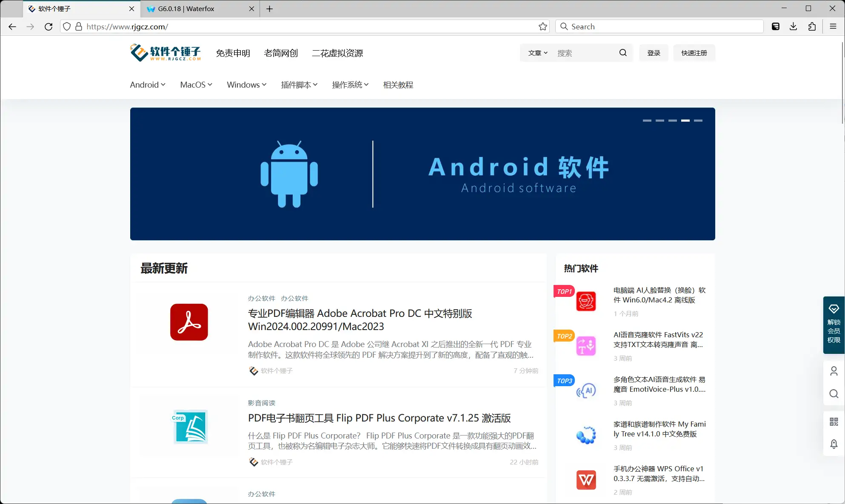Click the WPS Office app icon
The image size is (845, 504).
pyautogui.click(x=586, y=480)
